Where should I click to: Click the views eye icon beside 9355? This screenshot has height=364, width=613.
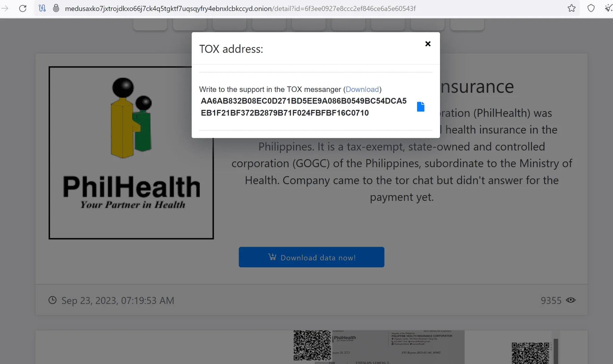[x=571, y=300]
